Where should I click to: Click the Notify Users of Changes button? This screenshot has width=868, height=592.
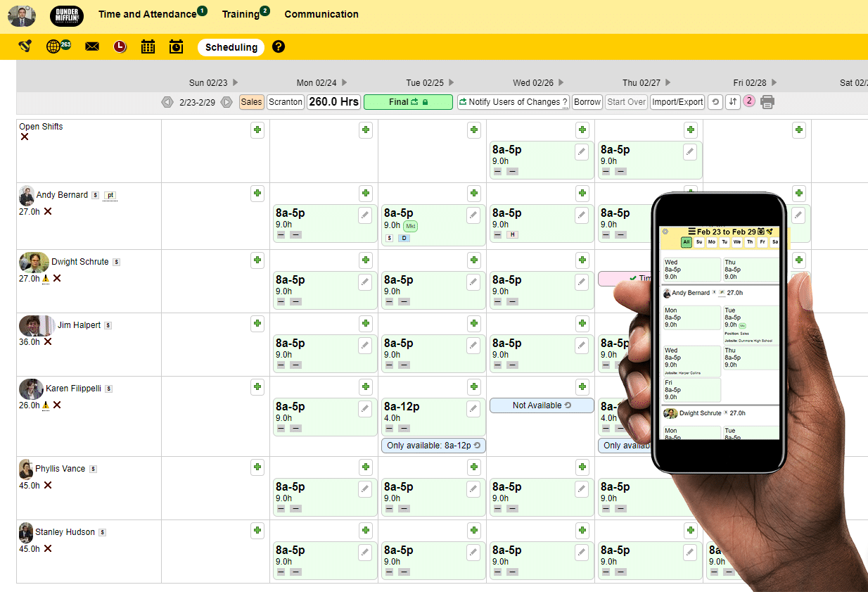click(x=513, y=102)
